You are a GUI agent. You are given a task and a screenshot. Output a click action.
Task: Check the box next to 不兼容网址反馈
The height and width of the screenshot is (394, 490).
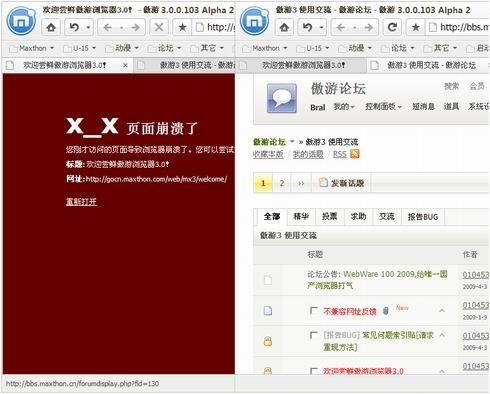tap(313, 311)
